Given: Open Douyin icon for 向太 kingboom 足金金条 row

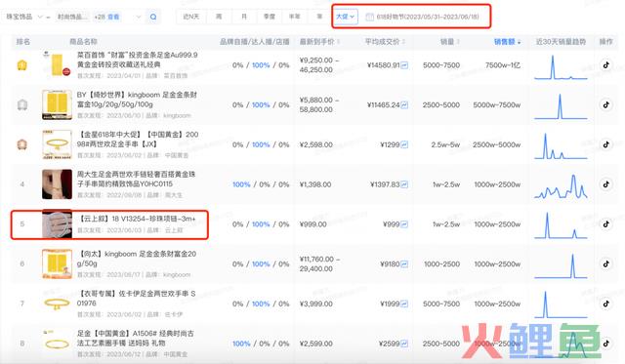Looking at the screenshot, I should click(605, 264).
